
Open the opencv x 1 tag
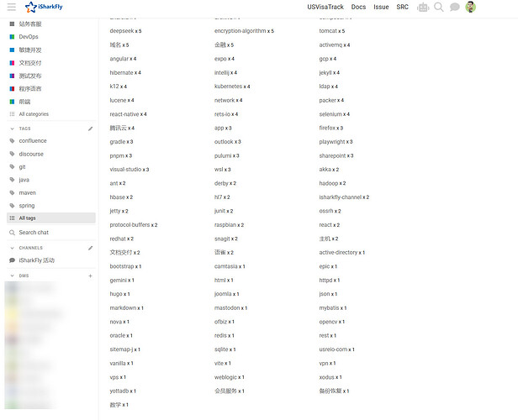(x=332, y=322)
